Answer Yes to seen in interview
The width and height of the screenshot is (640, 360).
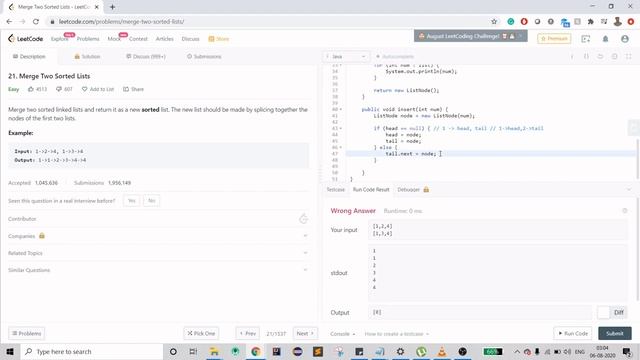click(x=131, y=200)
